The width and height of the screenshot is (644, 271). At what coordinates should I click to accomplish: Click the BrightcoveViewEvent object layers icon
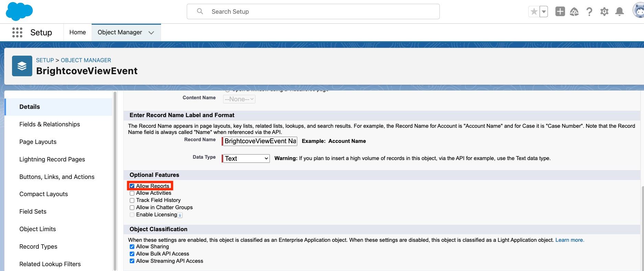[22, 66]
